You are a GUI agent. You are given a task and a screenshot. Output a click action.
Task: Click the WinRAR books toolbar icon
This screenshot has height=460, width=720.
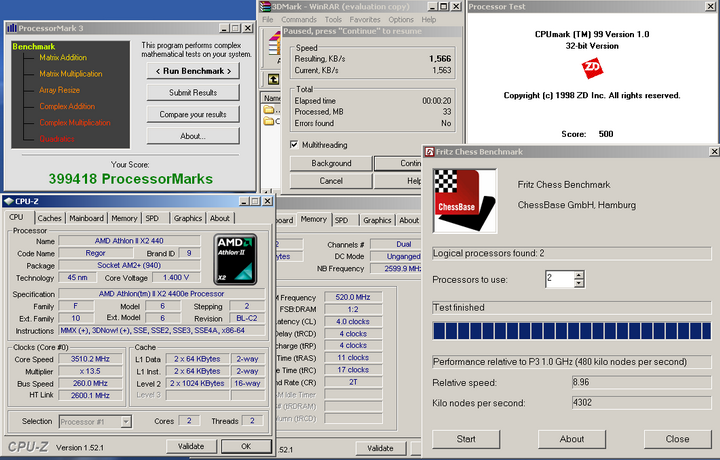tap(275, 44)
